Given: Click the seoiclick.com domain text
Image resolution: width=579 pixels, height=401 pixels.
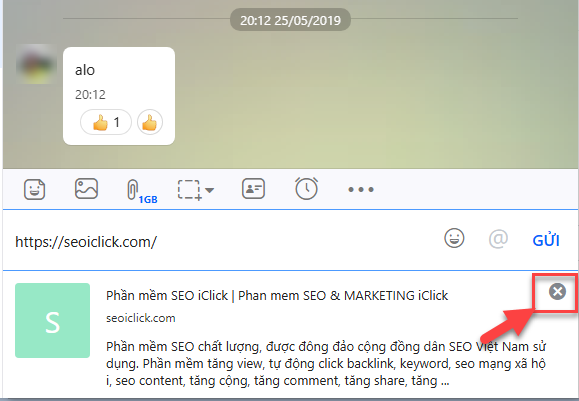Looking at the screenshot, I should tap(141, 318).
